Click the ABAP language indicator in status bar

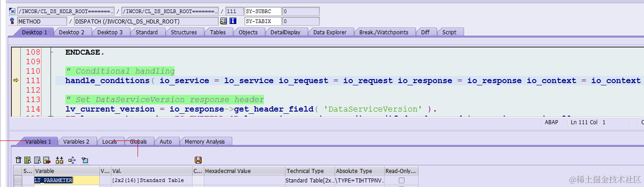pyautogui.click(x=552, y=122)
